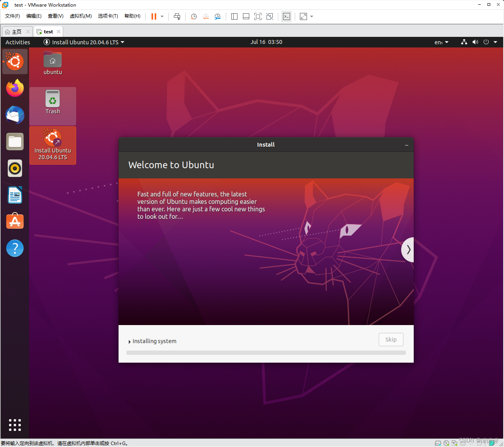Take a VM snapshot with clock-plus icon
The width and height of the screenshot is (504, 447).
coord(194,16)
